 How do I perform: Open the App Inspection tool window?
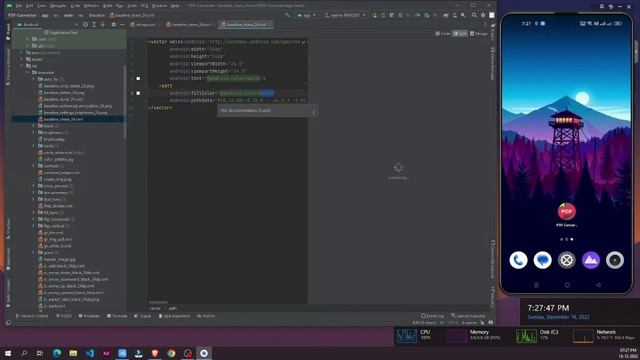174,316
